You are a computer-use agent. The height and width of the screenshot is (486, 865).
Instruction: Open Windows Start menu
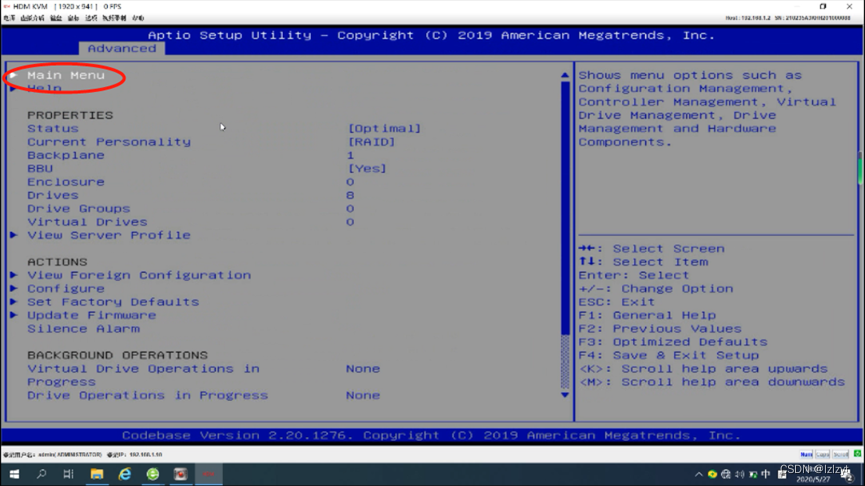[14, 474]
